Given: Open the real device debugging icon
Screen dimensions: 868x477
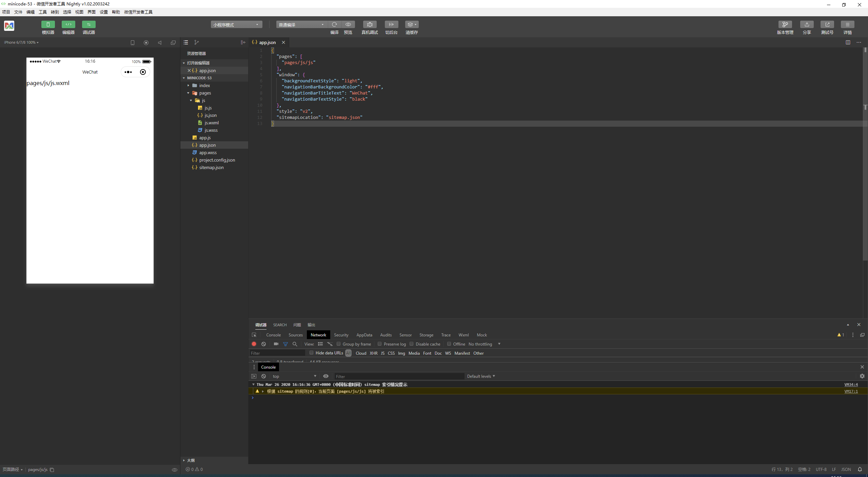Looking at the screenshot, I should click(x=370, y=24).
